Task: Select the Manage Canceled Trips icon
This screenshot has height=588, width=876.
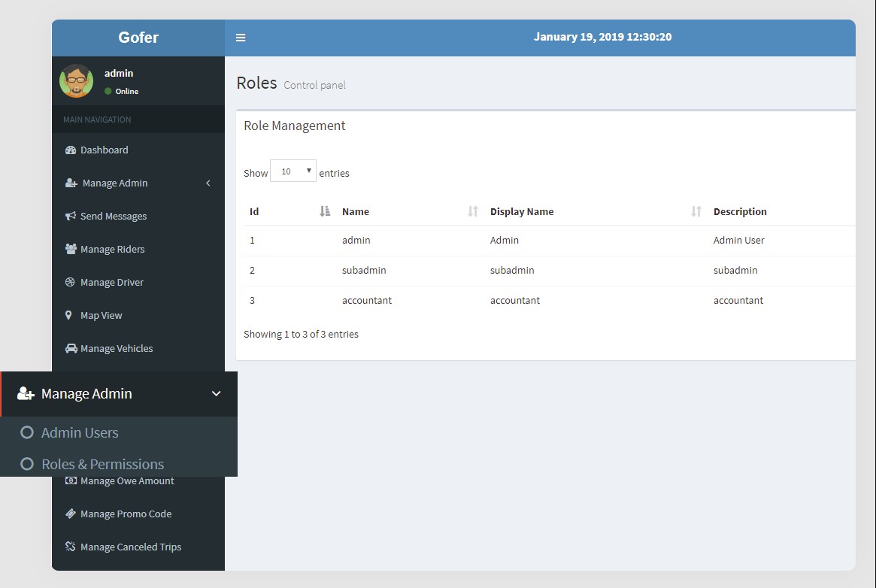Action: click(71, 547)
